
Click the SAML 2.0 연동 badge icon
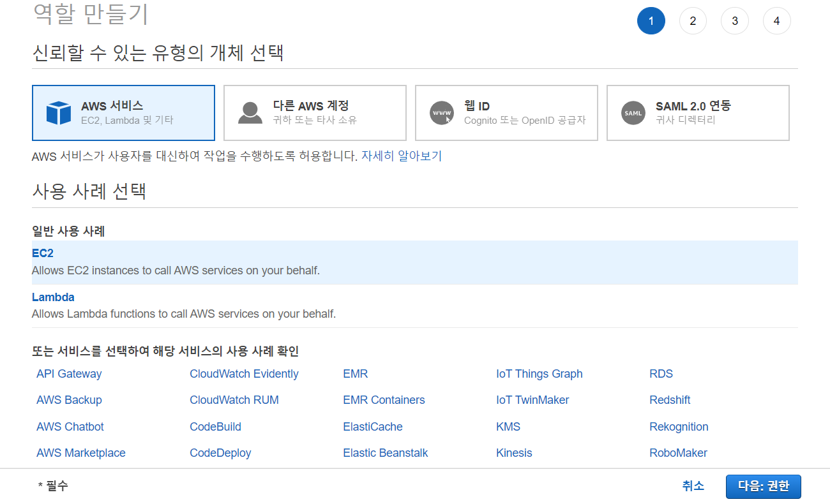tap(633, 113)
